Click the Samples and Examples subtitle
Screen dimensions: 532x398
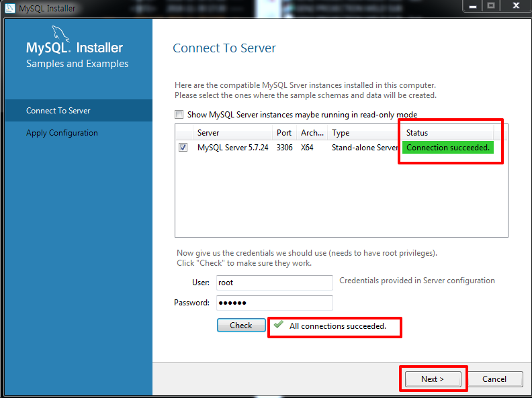point(77,63)
